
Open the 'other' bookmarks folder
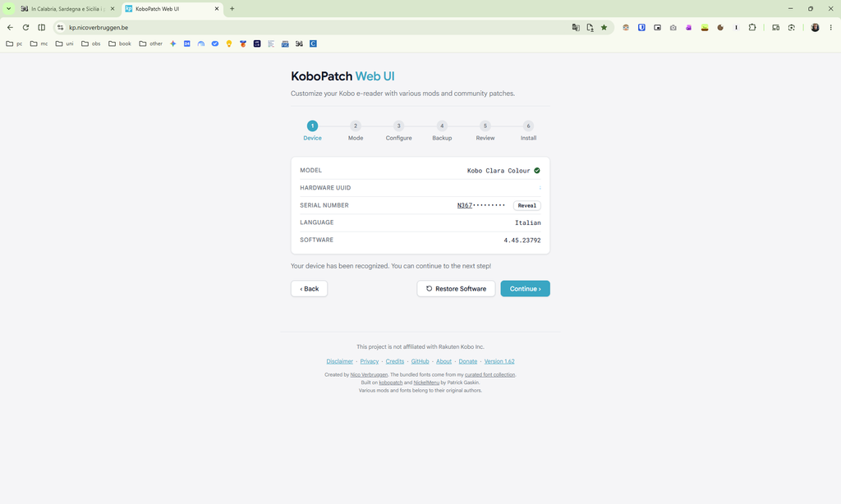(151, 44)
